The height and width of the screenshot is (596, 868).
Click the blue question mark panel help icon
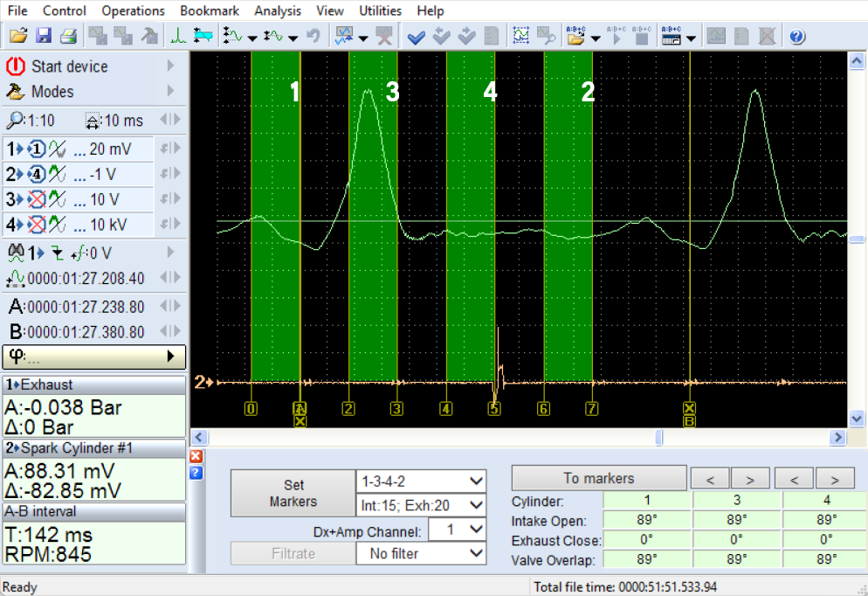coord(196,473)
